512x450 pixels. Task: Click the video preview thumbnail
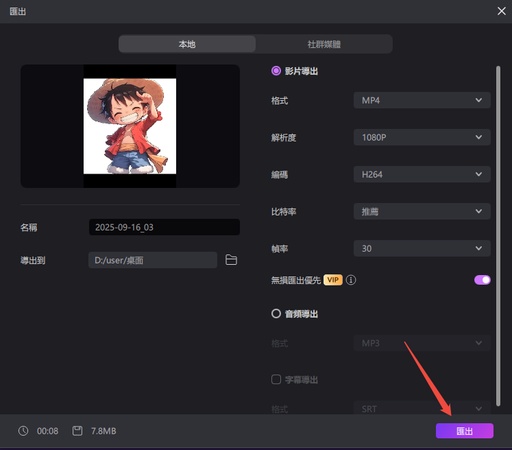pos(130,126)
